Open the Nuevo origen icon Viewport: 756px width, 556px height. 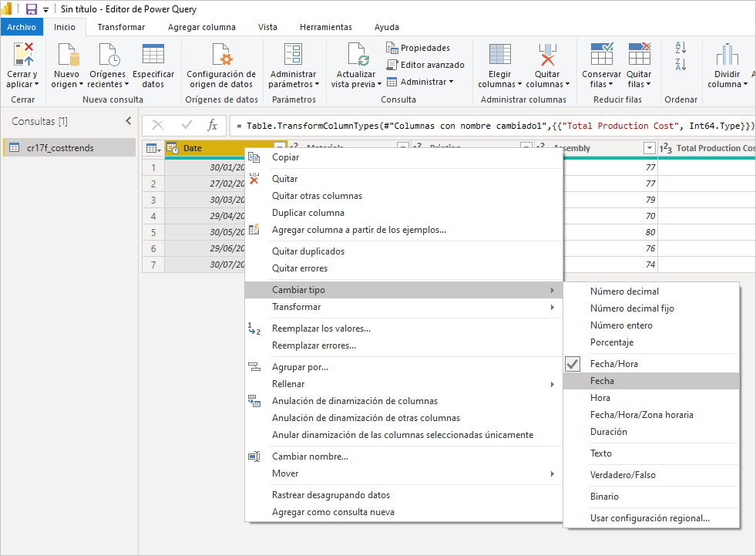click(x=68, y=53)
